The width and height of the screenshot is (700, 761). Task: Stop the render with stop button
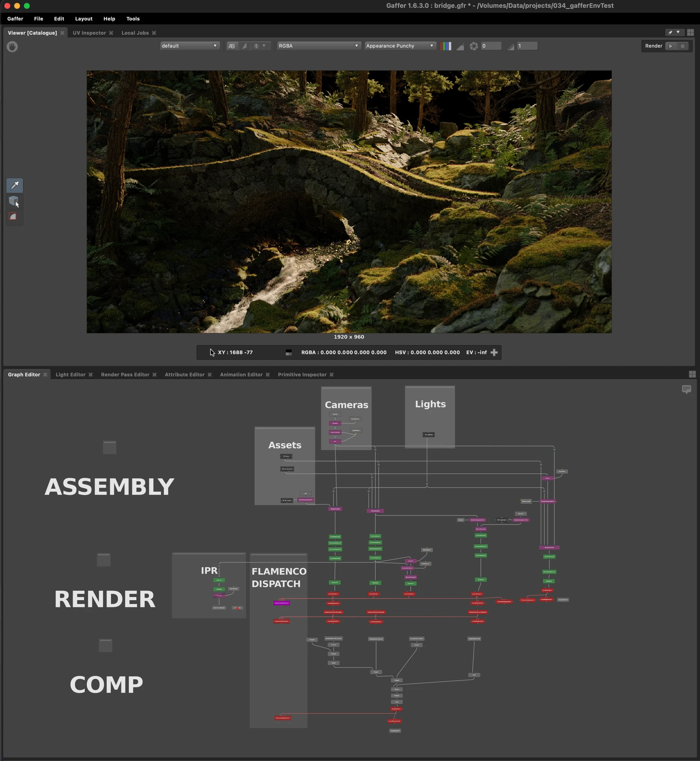tap(682, 46)
